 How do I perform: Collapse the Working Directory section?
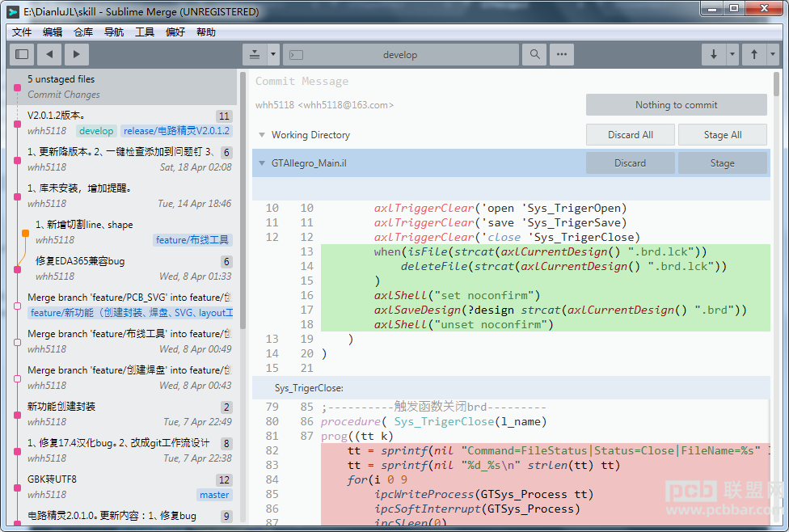click(262, 135)
